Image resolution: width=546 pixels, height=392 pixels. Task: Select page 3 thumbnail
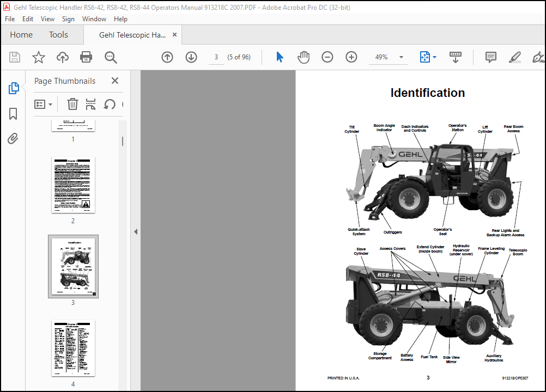tap(73, 266)
